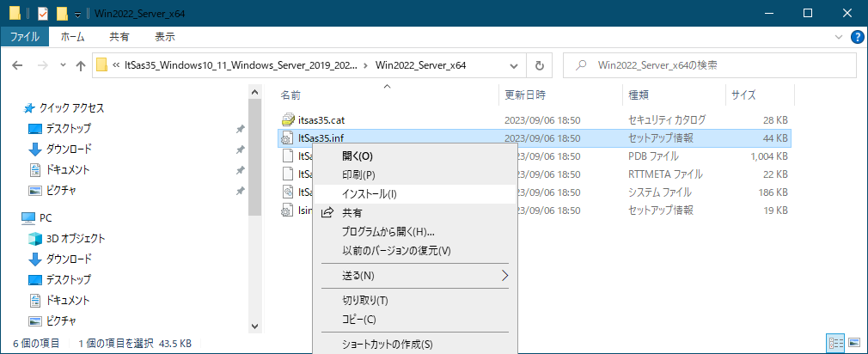Choose 開く(O) from context menu

coord(415,156)
